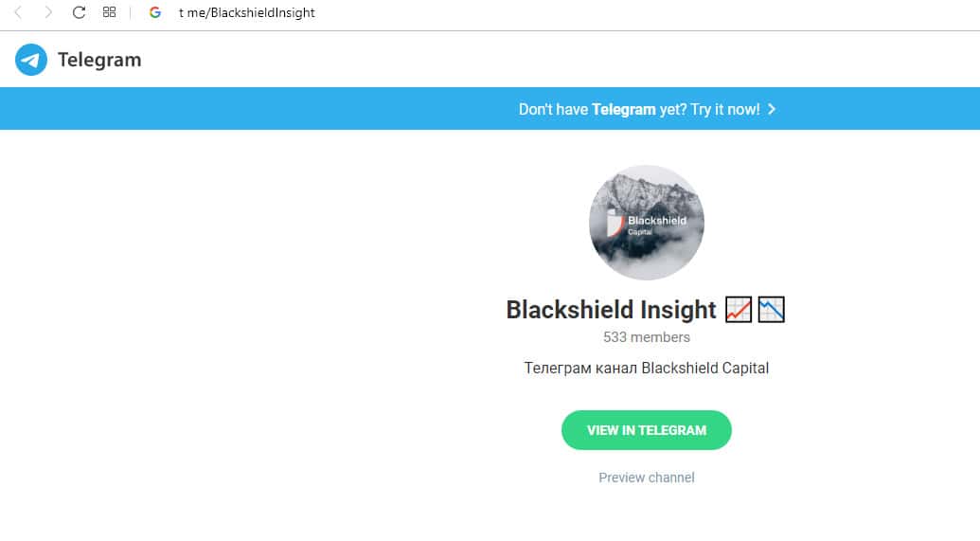980x541 pixels.
Task: Click the Blackshield Insight channel title
Action: coord(612,310)
